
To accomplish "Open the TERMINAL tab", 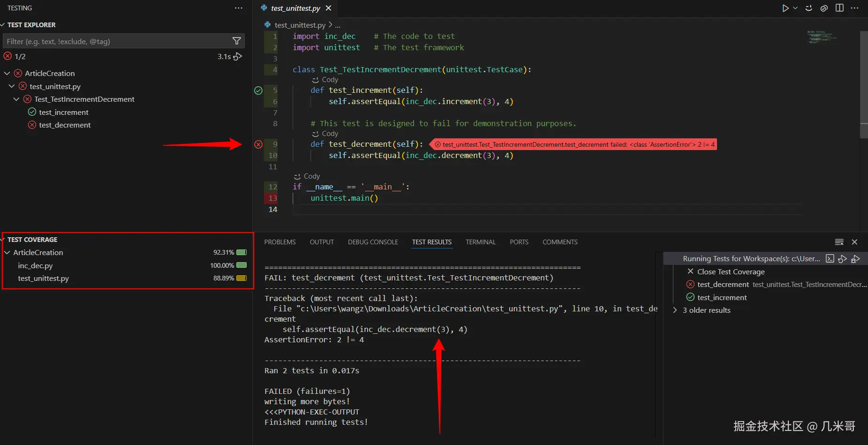I will tap(481, 242).
